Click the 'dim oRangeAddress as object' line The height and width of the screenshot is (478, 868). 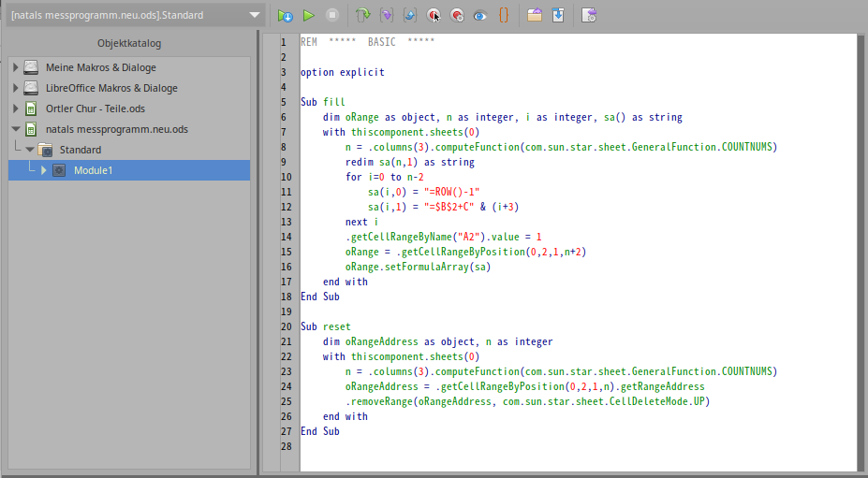(437, 341)
